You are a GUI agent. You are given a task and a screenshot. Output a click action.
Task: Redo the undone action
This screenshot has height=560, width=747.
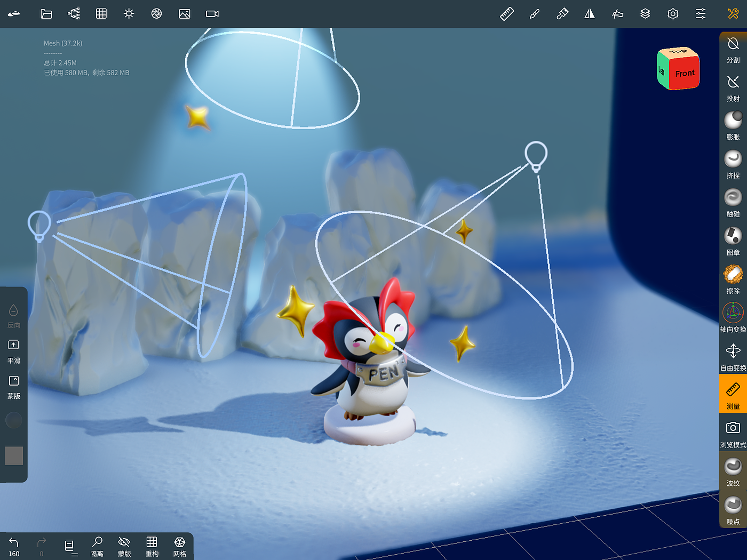click(x=42, y=547)
